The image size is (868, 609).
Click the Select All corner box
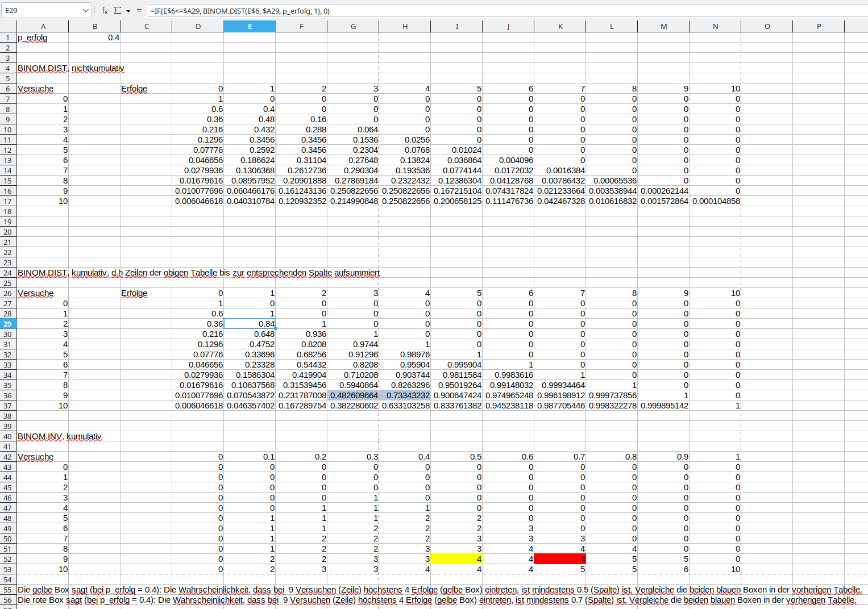pyautogui.click(x=8, y=26)
